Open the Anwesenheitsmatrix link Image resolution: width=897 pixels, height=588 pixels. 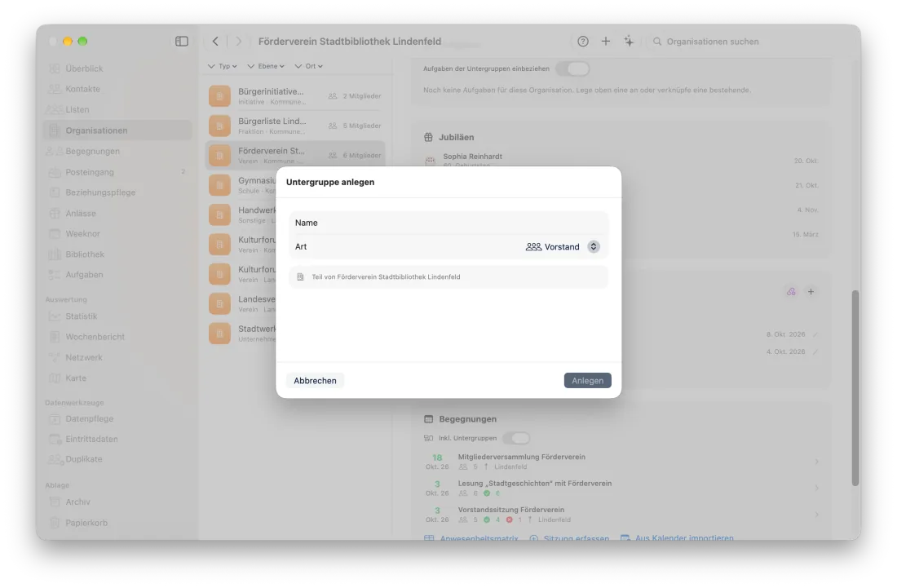[x=471, y=538]
